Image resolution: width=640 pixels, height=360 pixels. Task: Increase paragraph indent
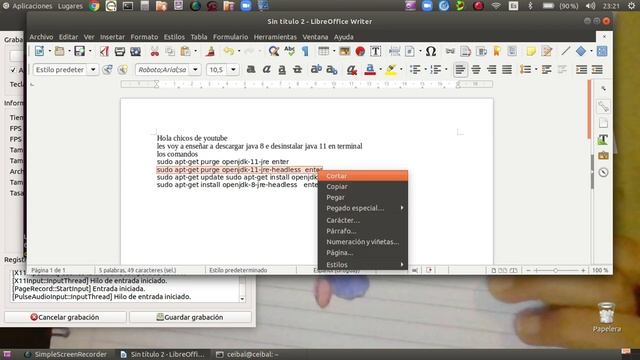(x=581, y=70)
